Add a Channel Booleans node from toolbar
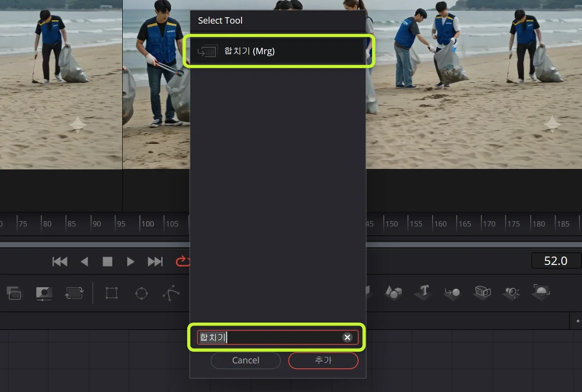 [14, 293]
